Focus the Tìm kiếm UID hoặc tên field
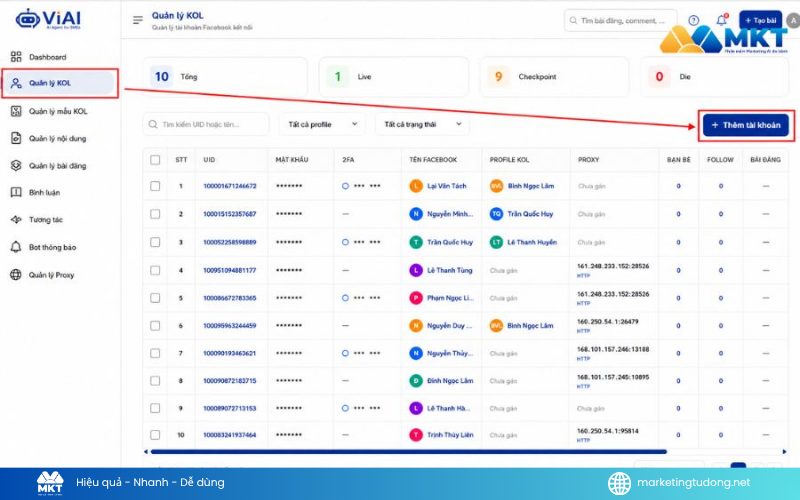 [x=206, y=124]
